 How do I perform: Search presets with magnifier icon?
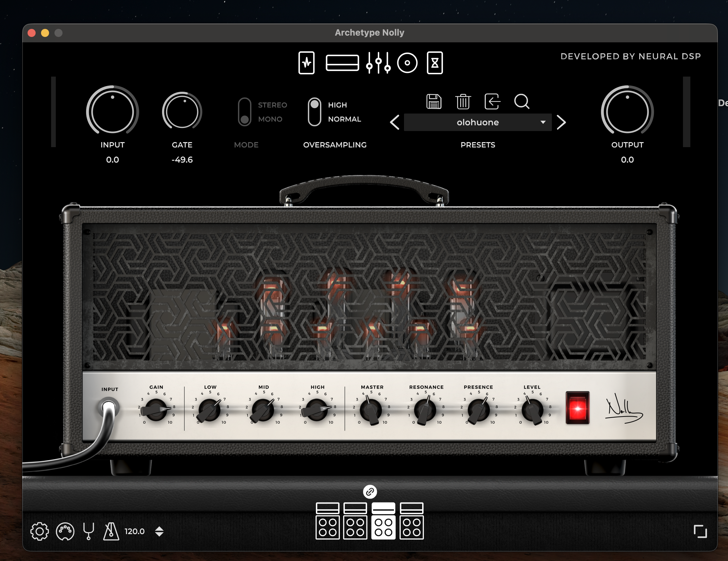click(522, 101)
